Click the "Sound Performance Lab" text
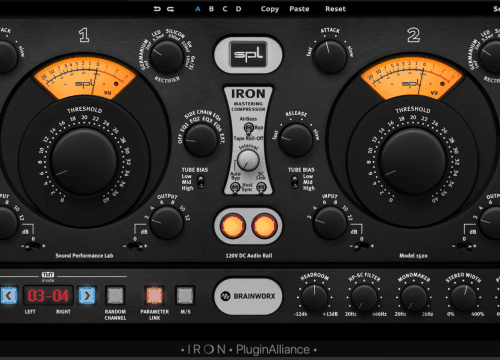The image size is (500, 360). (84, 256)
